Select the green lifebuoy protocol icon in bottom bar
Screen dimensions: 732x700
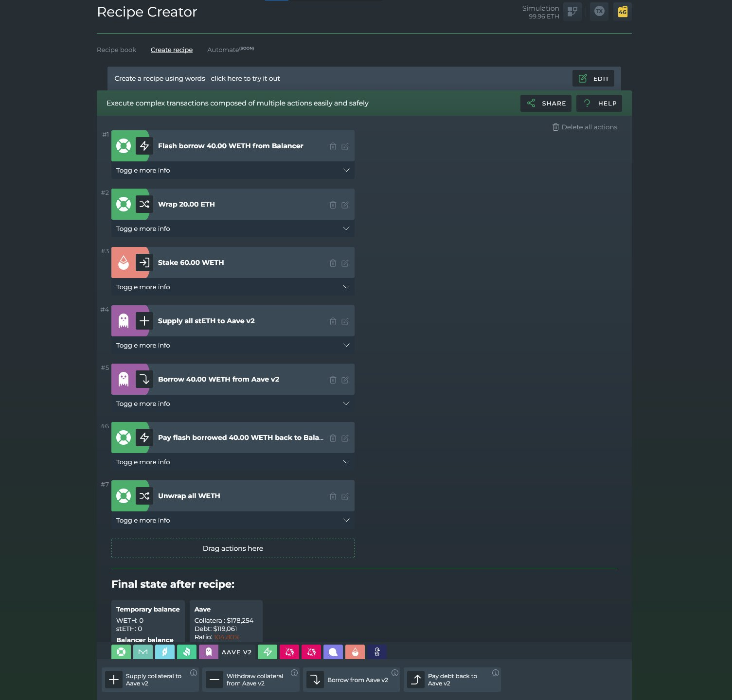pos(121,652)
